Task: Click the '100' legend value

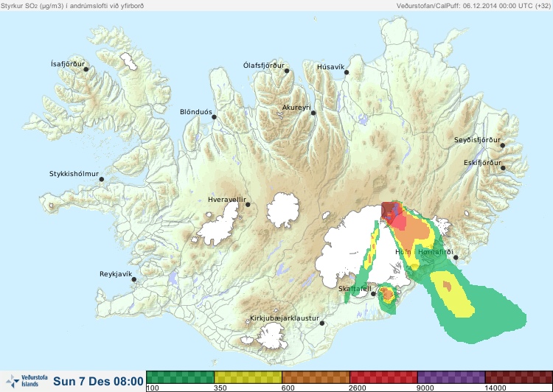Action: [153, 388]
